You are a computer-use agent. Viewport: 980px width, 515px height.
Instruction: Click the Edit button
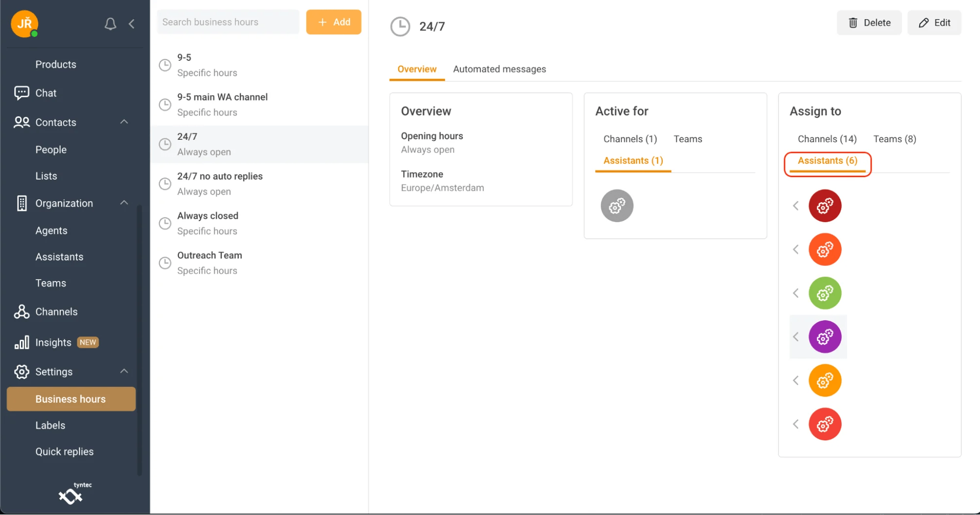click(934, 23)
